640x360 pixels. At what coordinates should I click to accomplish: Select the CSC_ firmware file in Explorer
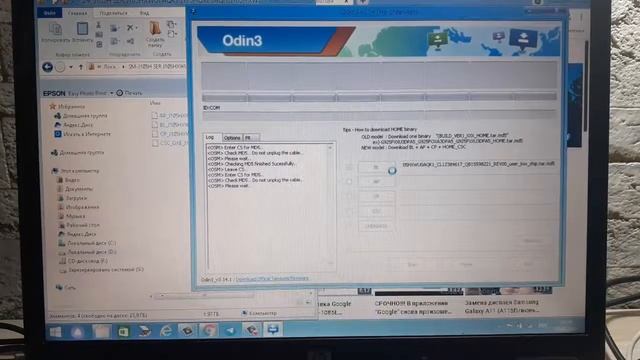click(169, 143)
